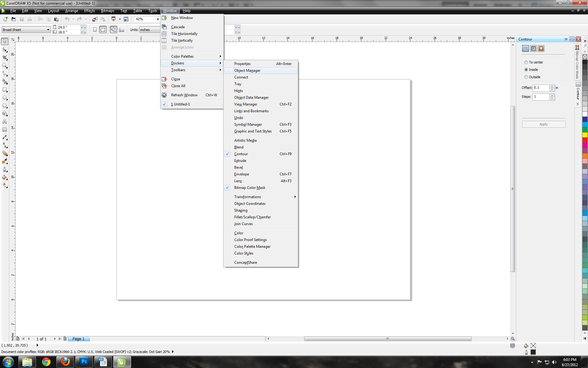Uncheck Contour docker in Dockers menu
This screenshot has width=588, height=368.
coord(261,154)
